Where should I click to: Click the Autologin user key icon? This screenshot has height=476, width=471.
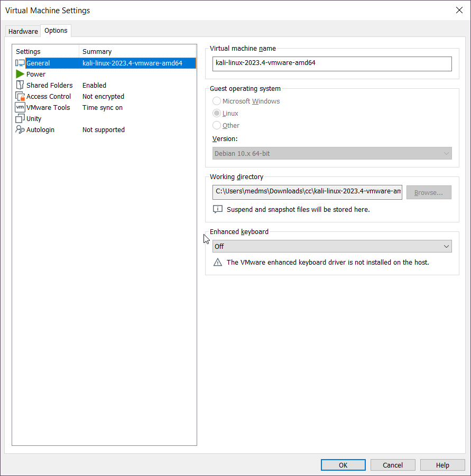[20, 129]
